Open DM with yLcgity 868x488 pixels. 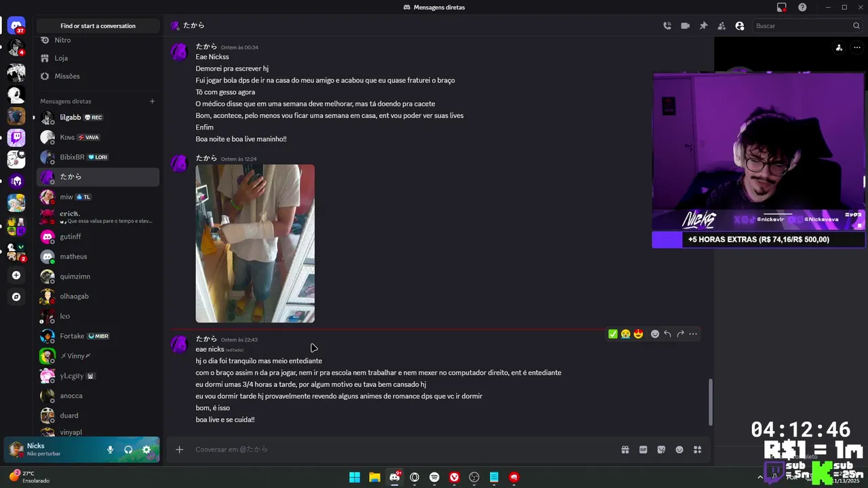pos(98,375)
